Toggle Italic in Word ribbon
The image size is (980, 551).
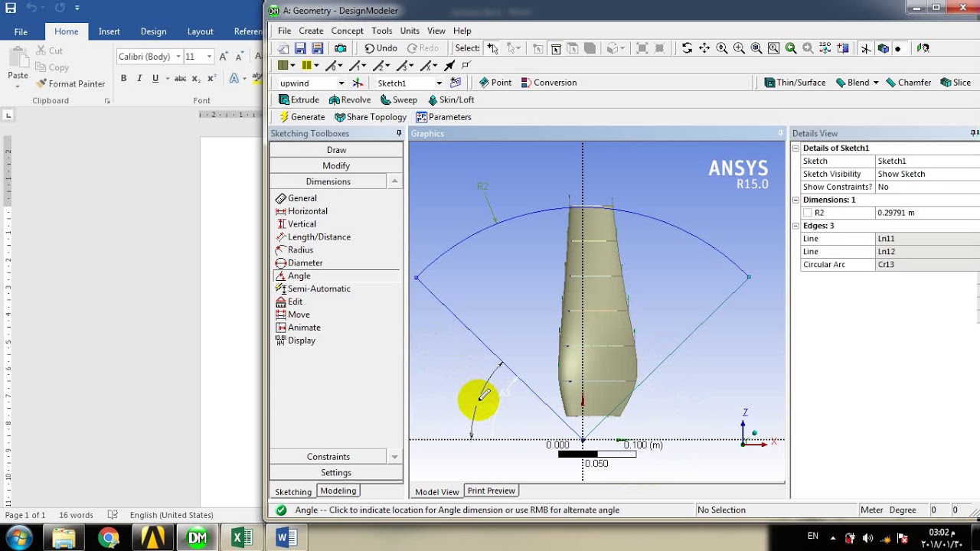(139, 78)
